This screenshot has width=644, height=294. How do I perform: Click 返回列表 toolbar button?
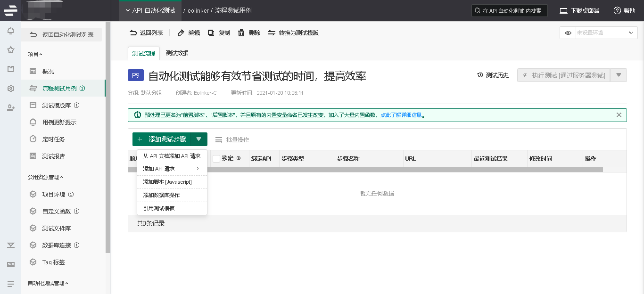pyautogui.click(x=147, y=33)
